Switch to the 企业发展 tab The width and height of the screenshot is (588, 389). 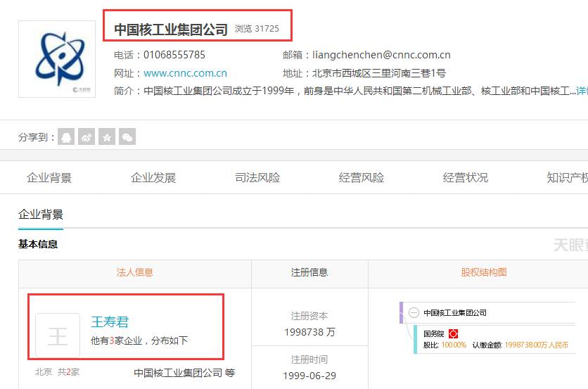[153, 177]
